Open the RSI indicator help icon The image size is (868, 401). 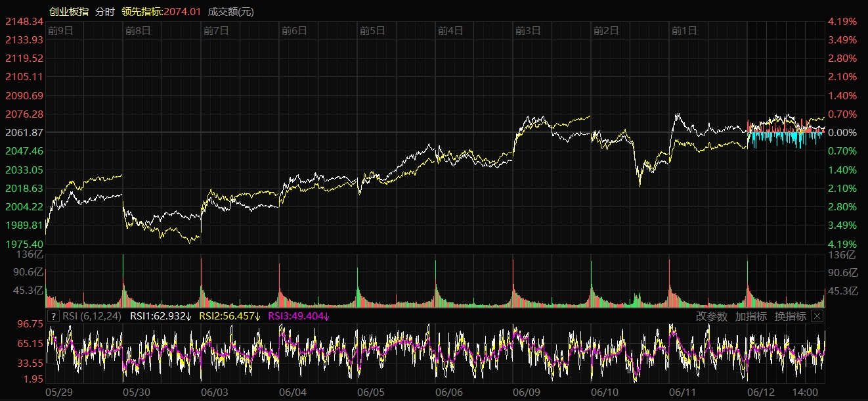pyautogui.click(x=54, y=316)
